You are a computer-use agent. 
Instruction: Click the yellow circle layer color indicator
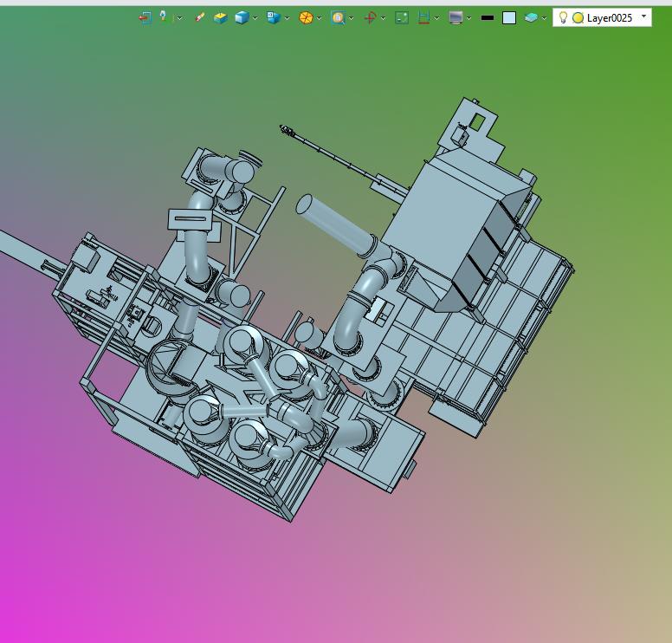coord(578,18)
